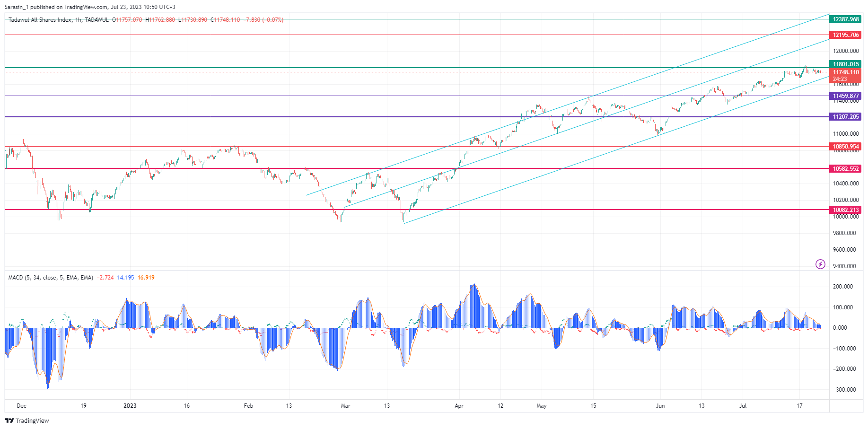Click the blue MACD value 14.195
This screenshot has height=429, width=868.
(125, 278)
